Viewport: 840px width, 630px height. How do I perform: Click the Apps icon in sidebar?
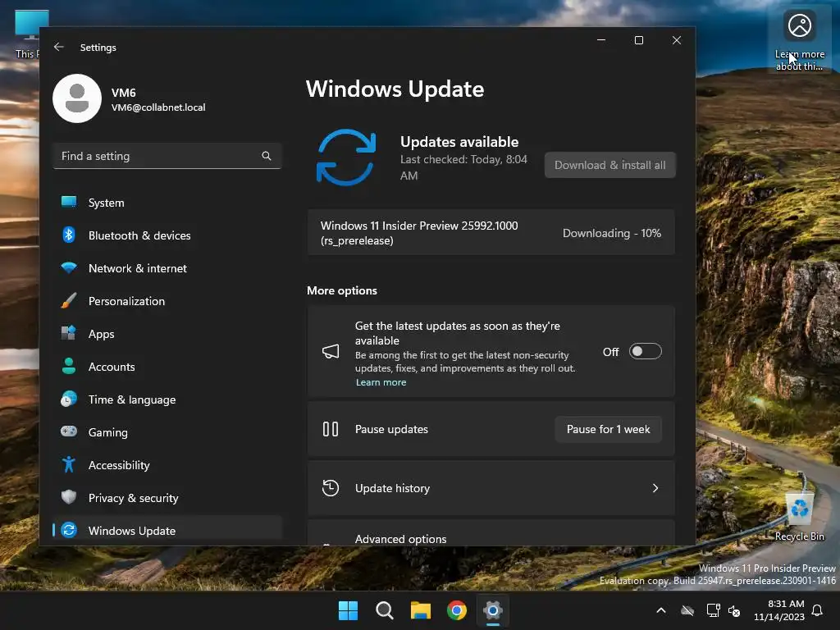[x=69, y=333]
